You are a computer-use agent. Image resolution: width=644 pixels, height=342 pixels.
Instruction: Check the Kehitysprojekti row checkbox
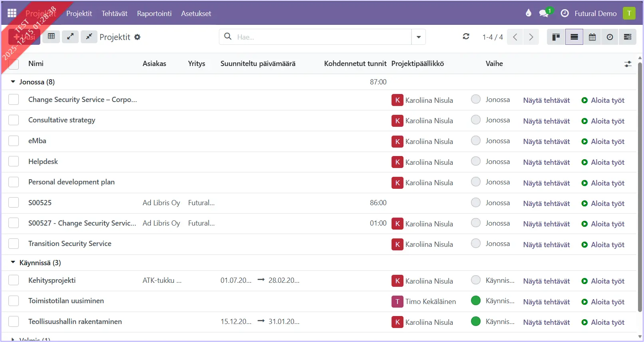pyautogui.click(x=14, y=280)
